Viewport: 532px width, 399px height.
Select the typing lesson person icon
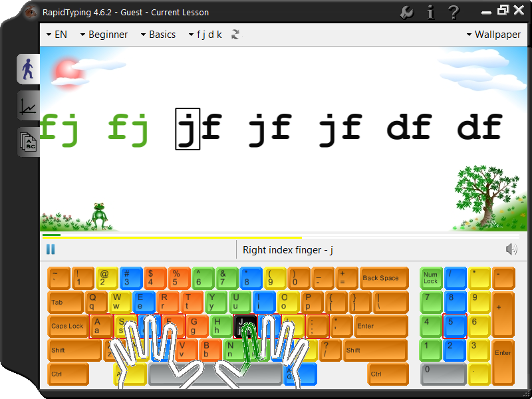27,69
